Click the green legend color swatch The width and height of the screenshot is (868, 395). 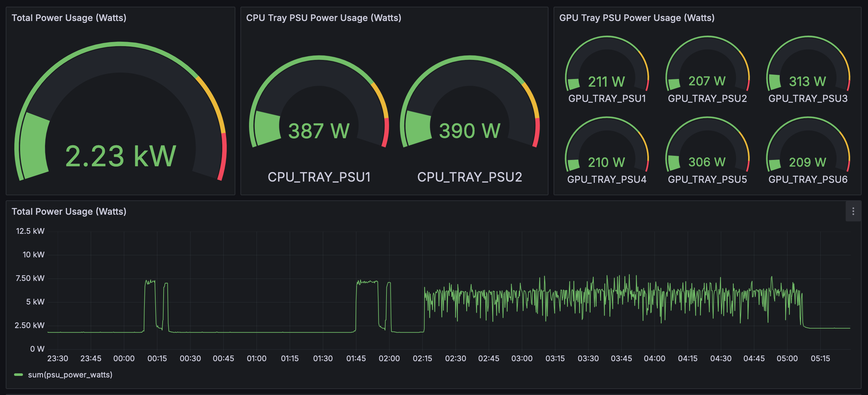click(x=18, y=375)
